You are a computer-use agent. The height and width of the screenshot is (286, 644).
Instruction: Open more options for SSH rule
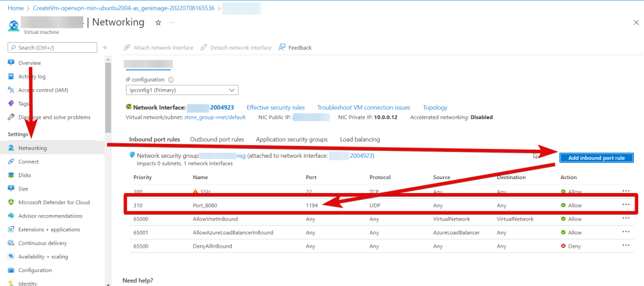pos(626,191)
